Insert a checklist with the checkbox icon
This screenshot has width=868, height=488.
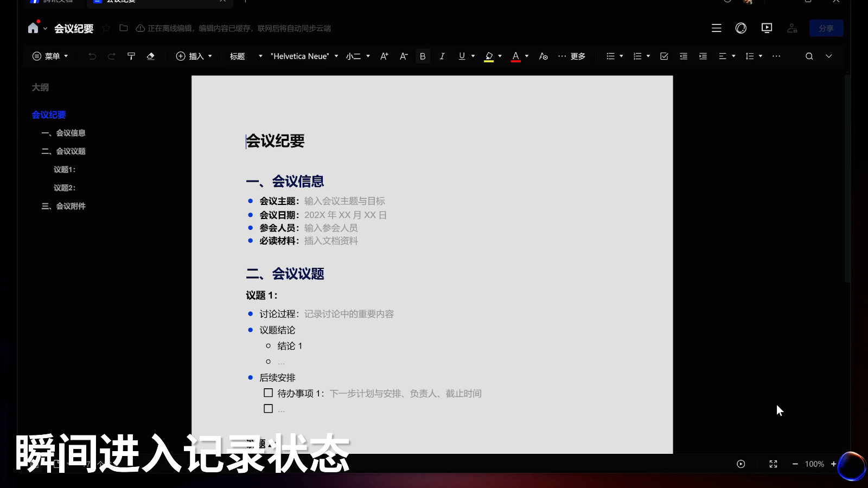click(x=664, y=56)
